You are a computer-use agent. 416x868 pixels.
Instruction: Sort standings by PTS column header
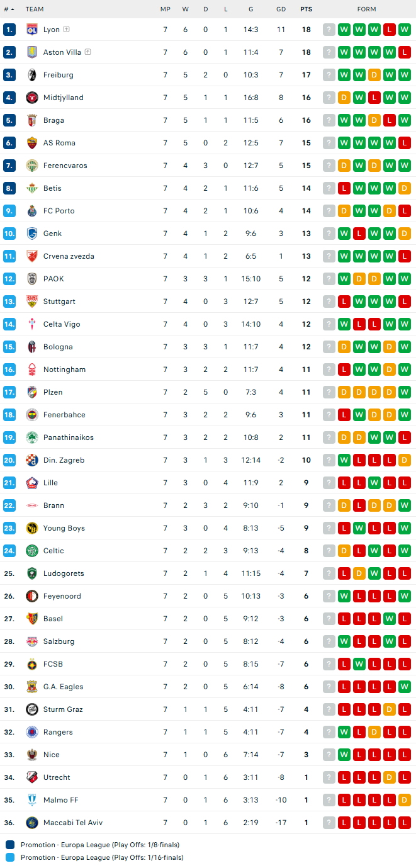306,9
